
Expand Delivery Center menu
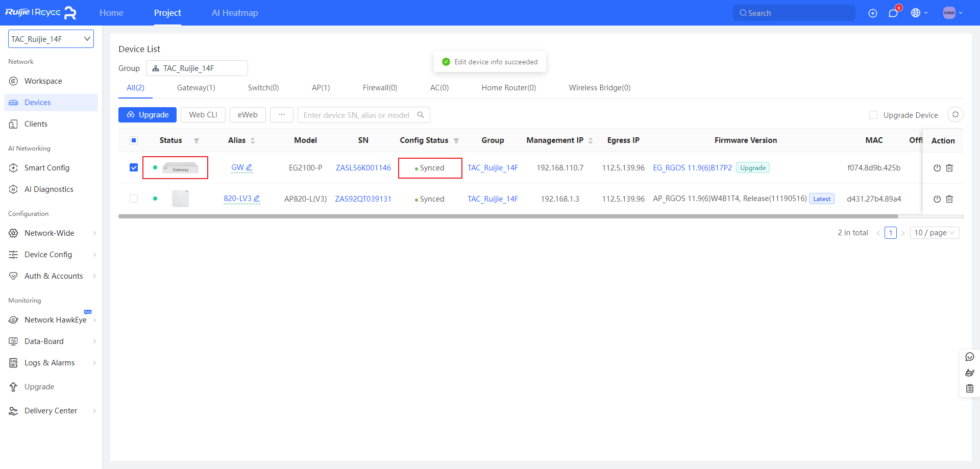[x=51, y=411]
